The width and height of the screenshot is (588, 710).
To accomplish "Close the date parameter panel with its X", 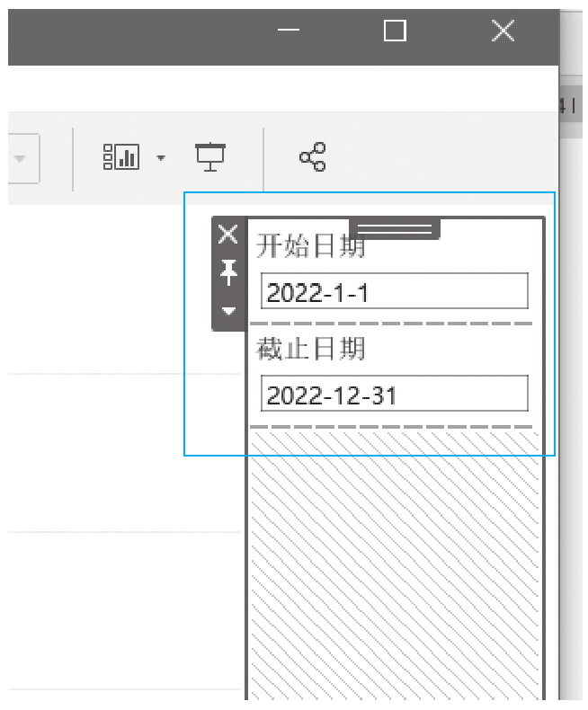I will coord(227,234).
